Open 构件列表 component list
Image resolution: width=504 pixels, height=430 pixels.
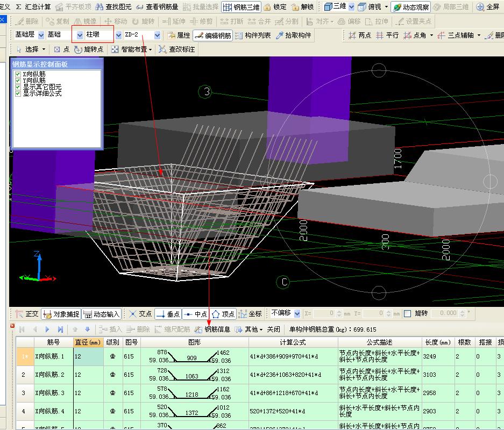pos(253,35)
